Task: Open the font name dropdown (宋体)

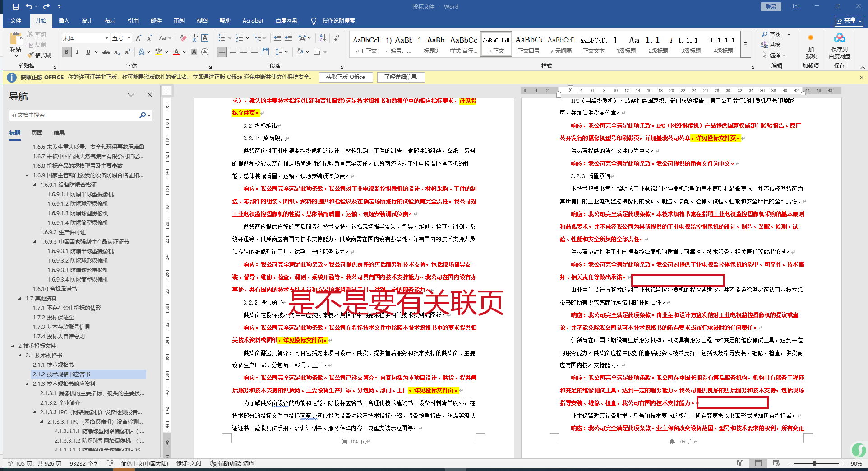Action: pyautogui.click(x=106, y=38)
